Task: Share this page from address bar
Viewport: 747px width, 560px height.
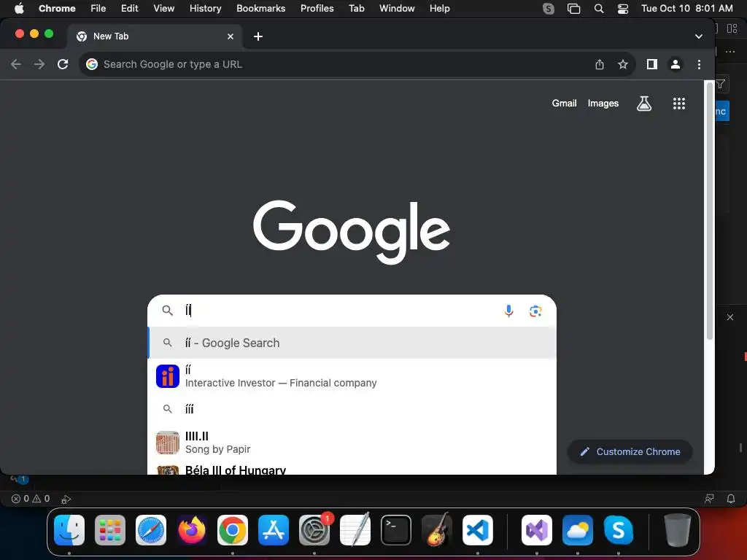Action: 600,64
